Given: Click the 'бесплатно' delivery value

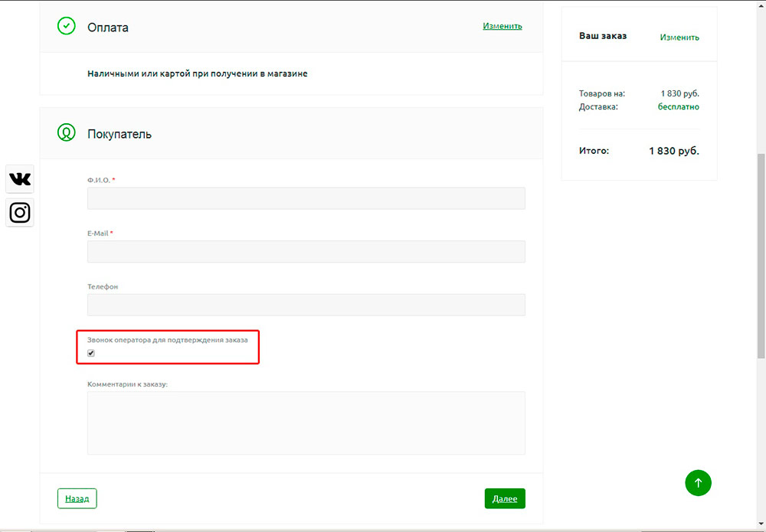Looking at the screenshot, I should pyautogui.click(x=679, y=106).
